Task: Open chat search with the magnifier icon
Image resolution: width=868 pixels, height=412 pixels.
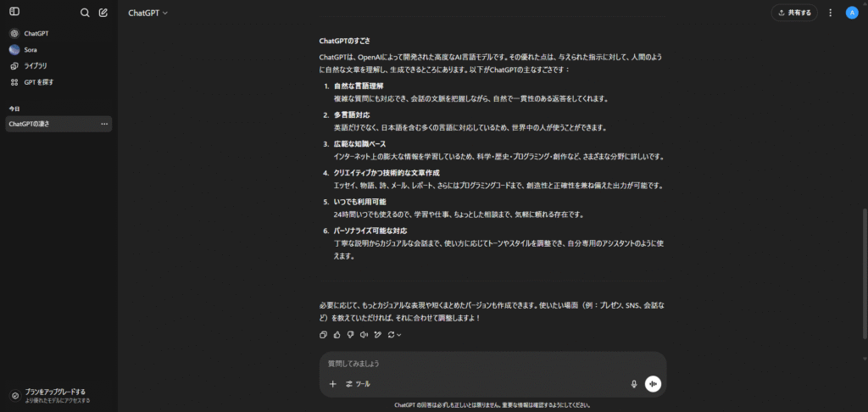Action: pyautogui.click(x=85, y=13)
